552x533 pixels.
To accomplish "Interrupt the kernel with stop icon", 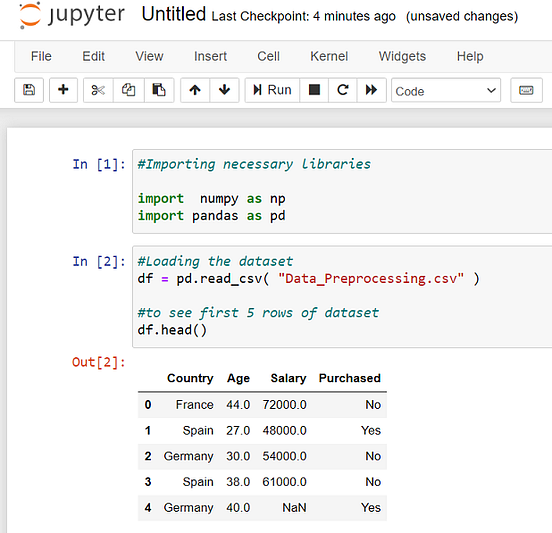I will click(314, 90).
